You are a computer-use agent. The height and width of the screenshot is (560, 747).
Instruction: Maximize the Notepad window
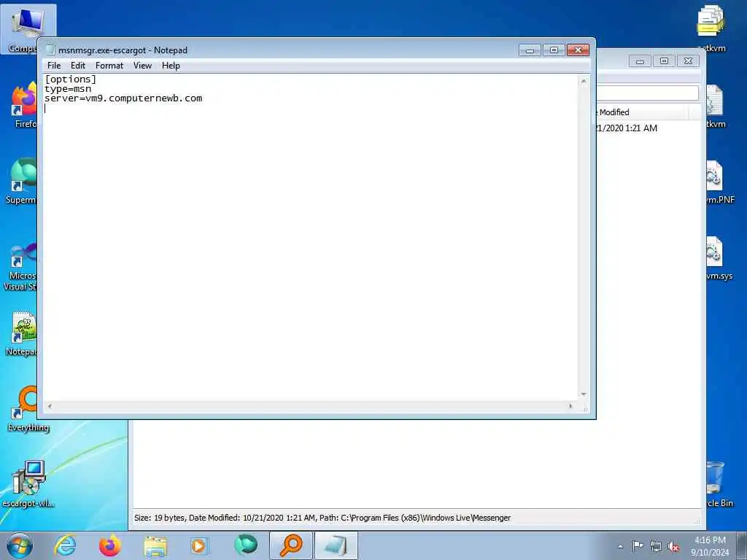coord(554,50)
